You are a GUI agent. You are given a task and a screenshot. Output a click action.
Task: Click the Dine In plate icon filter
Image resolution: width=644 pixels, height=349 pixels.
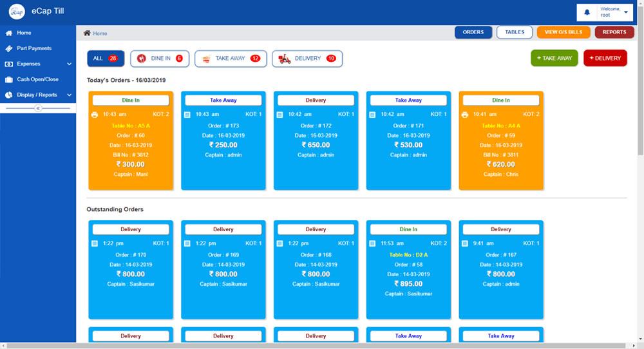pyautogui.click(x=141, y=59)
